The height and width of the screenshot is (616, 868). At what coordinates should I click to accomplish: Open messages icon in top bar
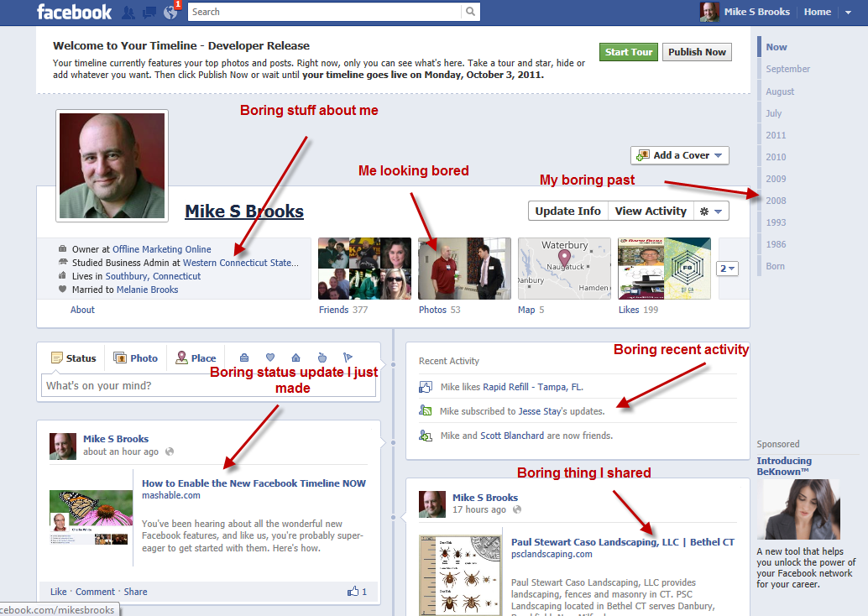149,13
